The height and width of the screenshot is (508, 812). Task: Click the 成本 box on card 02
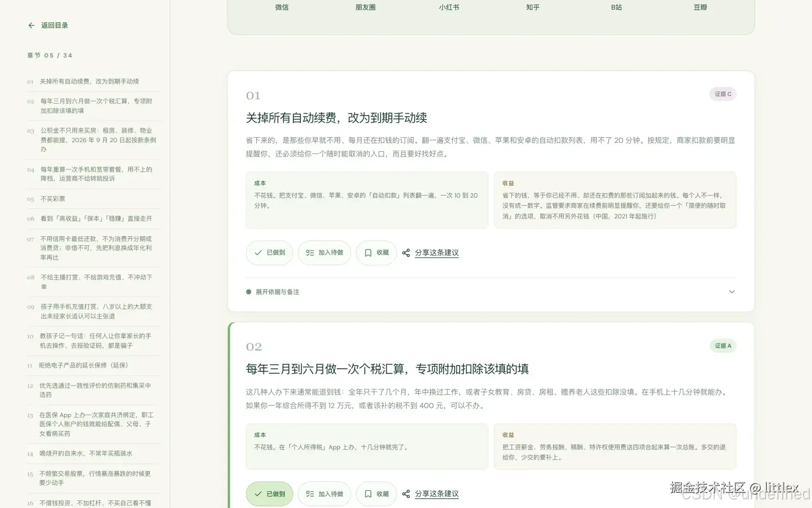click(x=367, y=447)
